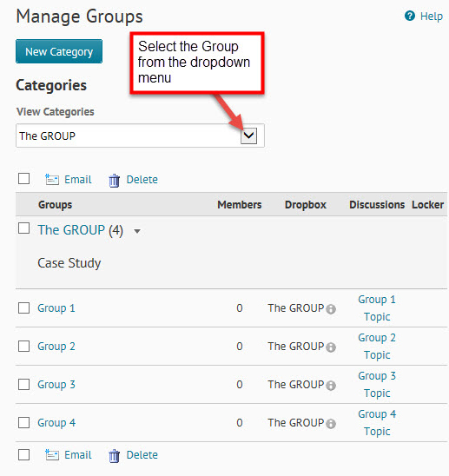The height and width of the screenshot is (476, 449).
Task: Click Group 1 dropbox info icon
Action: coord(331,309)
